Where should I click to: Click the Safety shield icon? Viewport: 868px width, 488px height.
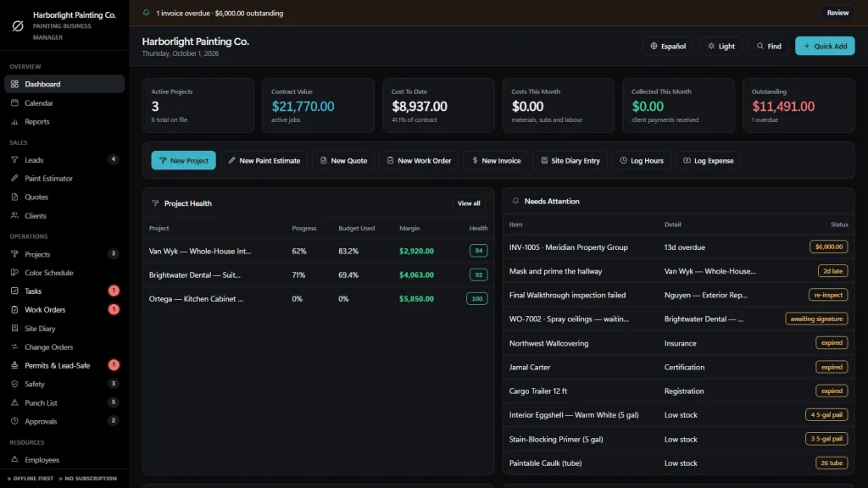point(15,384)
